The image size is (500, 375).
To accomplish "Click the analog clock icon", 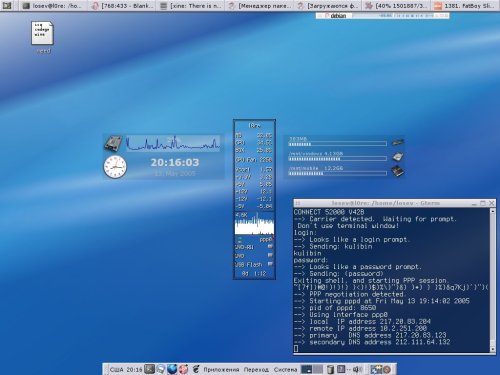I will point(115,167).
